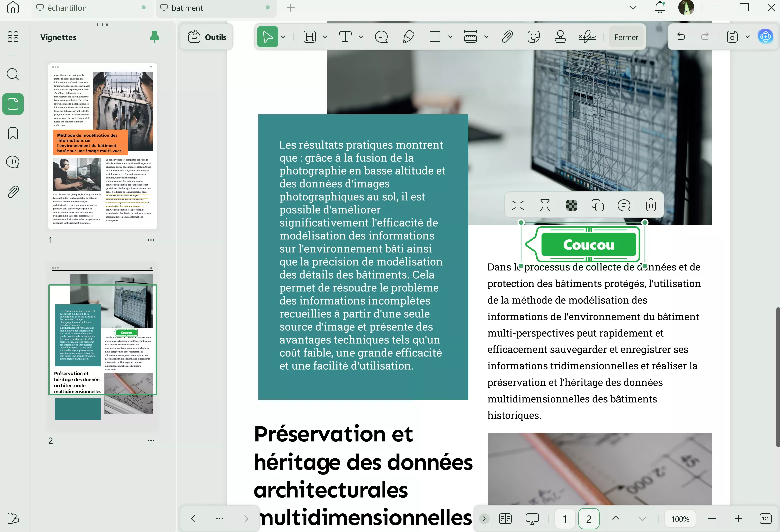
Task: Enable presentation mode
Action: (532, 519)
